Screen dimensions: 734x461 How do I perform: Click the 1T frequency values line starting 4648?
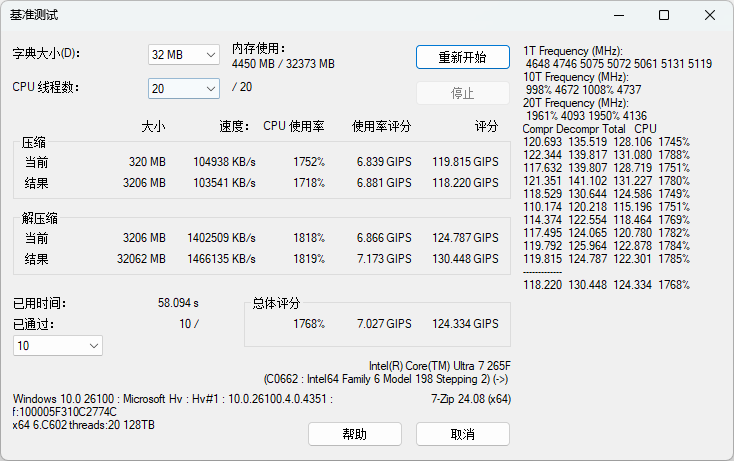619,64
